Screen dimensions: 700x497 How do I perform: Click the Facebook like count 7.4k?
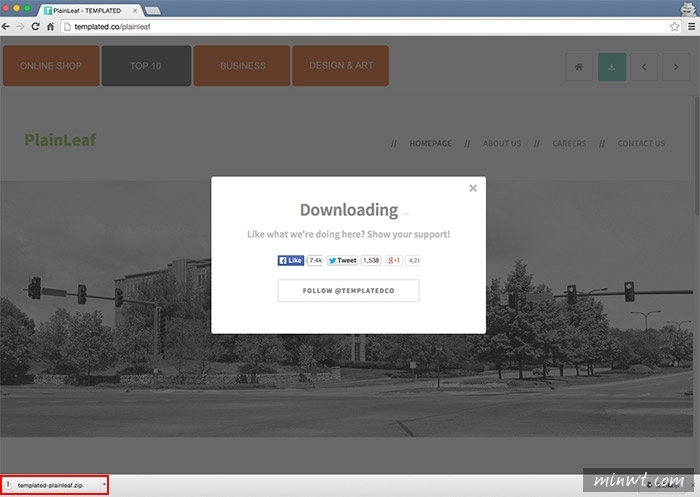point(315,260)
